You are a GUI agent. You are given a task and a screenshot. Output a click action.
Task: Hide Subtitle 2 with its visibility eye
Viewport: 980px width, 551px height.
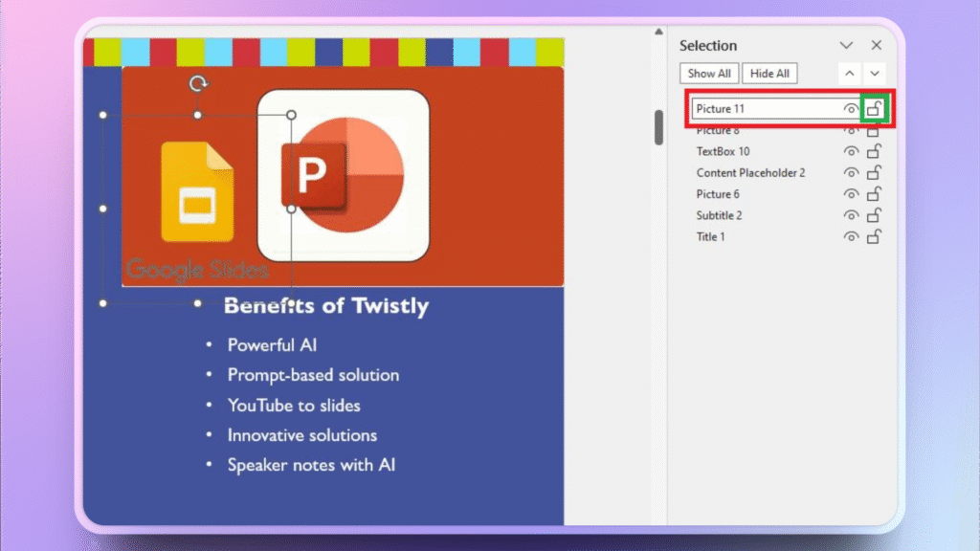click(851, 215)
